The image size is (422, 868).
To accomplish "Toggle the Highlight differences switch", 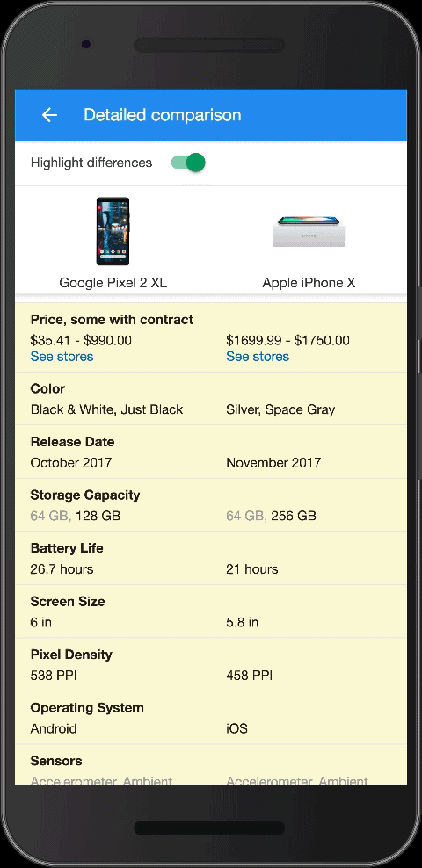I will [188, 163].
